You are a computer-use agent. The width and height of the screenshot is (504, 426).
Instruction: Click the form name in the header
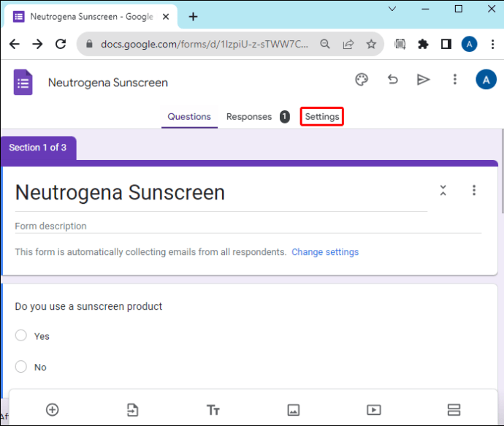pyautogui.click(x=108, y=83)
